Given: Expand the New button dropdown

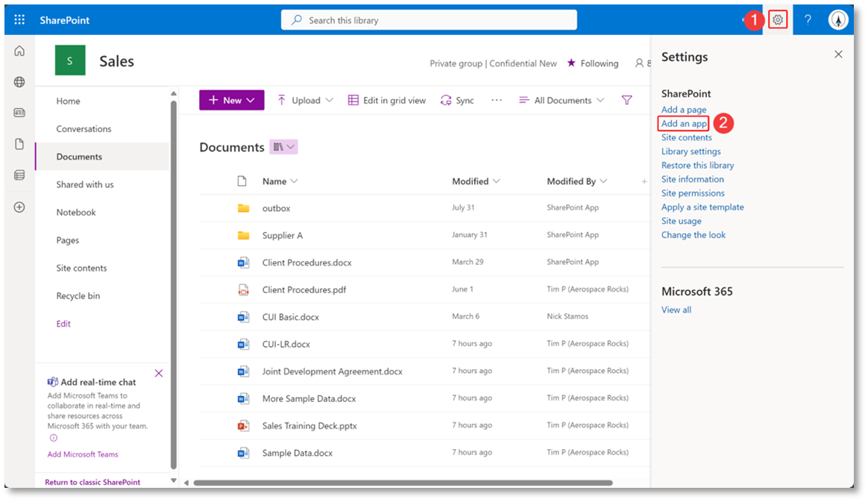Looking at the screenshot, I should click(251, 100).
